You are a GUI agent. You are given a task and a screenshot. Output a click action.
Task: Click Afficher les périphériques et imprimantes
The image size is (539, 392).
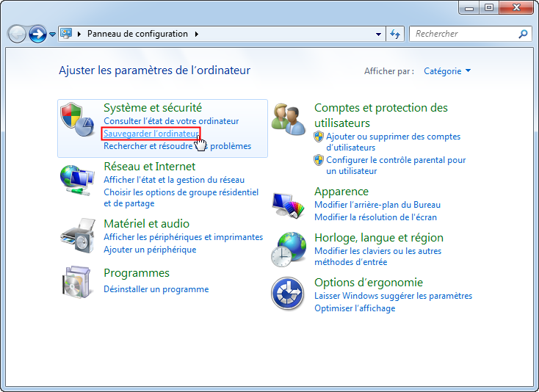pyautogui.click(x=184, y=237)
